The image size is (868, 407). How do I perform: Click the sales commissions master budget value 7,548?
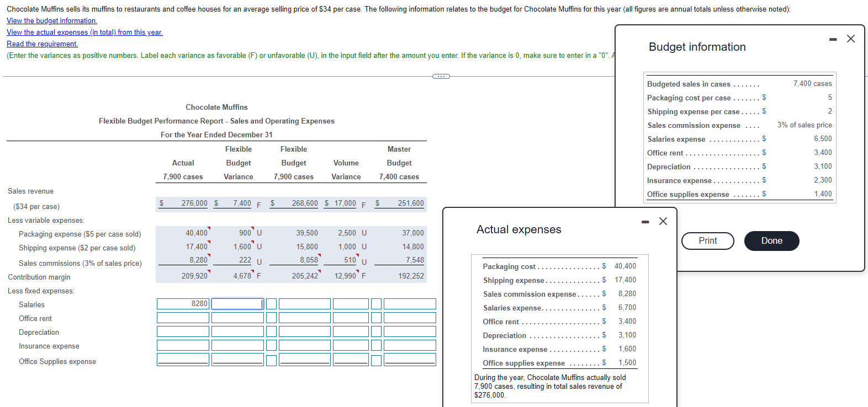point(415,260)
